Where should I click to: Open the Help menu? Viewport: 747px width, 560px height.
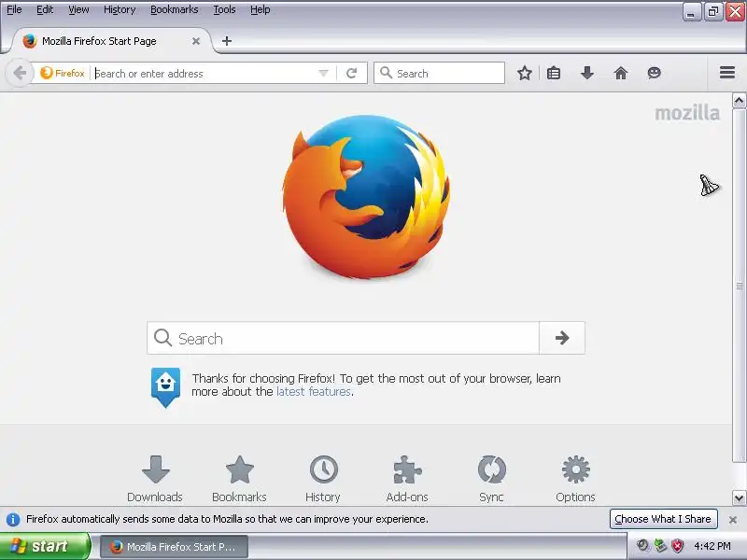pyautogui.click(x=261, y=9)
